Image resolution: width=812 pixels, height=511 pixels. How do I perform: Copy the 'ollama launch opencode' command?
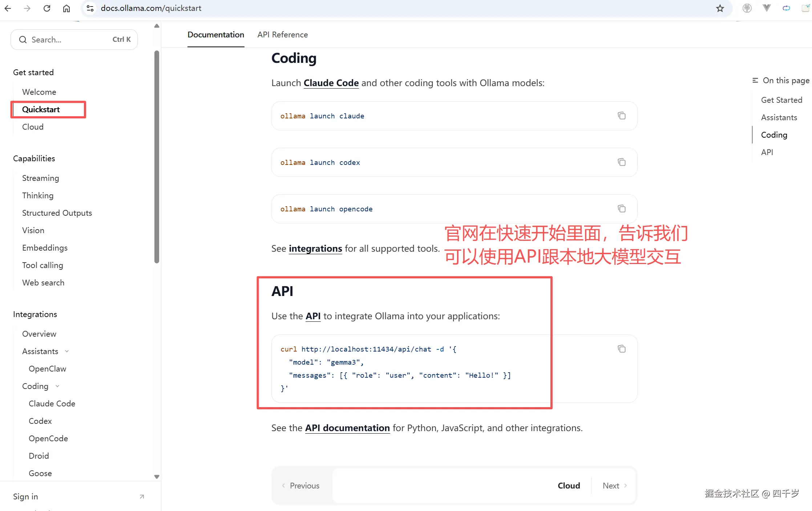pyautogui.click(x=622, y=209)
